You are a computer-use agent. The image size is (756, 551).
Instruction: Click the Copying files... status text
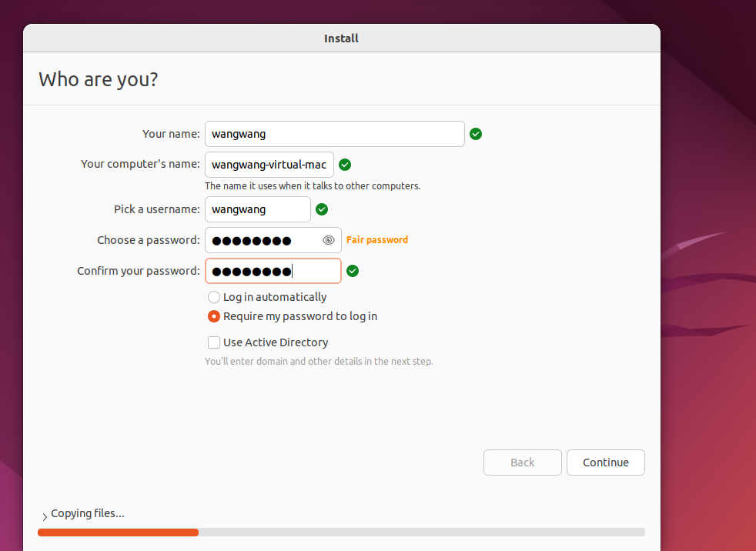point(87,513)
